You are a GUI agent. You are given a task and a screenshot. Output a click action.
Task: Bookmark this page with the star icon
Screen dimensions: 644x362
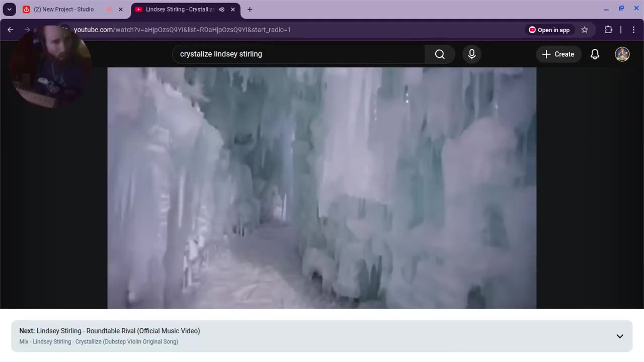tap(584, 30)
